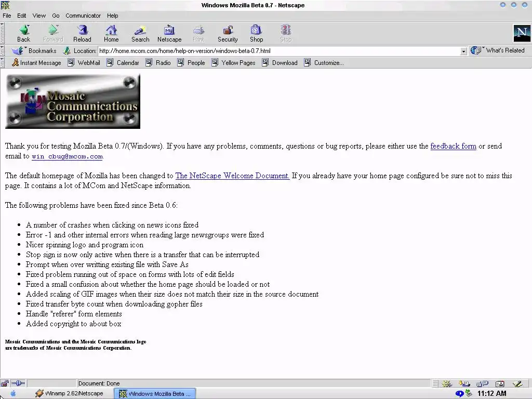Viewport: 532px width, 399px height.
Task: Click the green arrow tray icon
Action: [469, 393]
